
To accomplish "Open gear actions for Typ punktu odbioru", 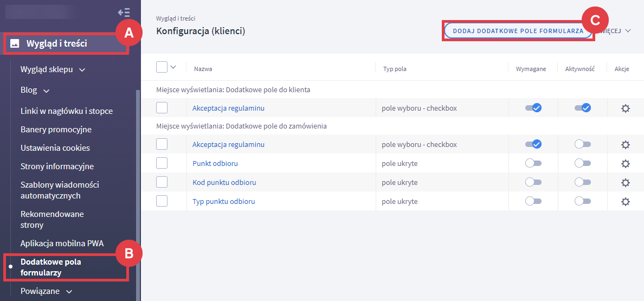I will point(625,201).
